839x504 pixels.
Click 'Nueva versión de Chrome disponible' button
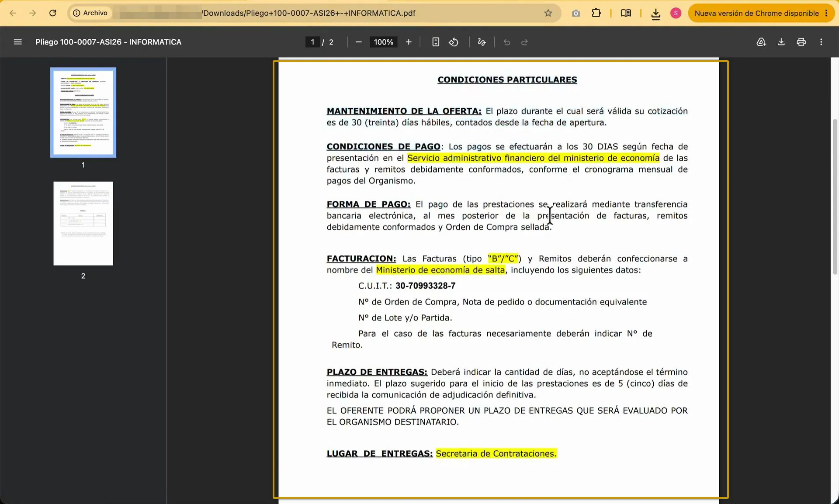761,13
